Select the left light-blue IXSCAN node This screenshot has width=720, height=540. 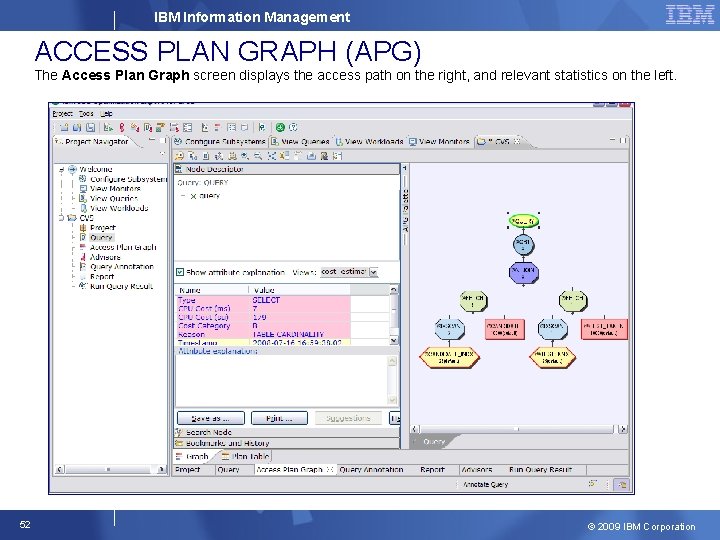450,329
